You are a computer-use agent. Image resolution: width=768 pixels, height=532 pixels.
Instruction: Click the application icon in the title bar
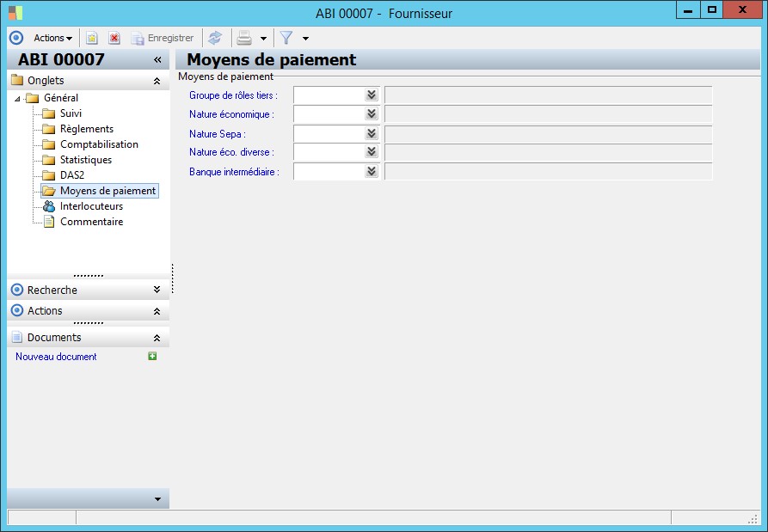(x=15, y=13)
